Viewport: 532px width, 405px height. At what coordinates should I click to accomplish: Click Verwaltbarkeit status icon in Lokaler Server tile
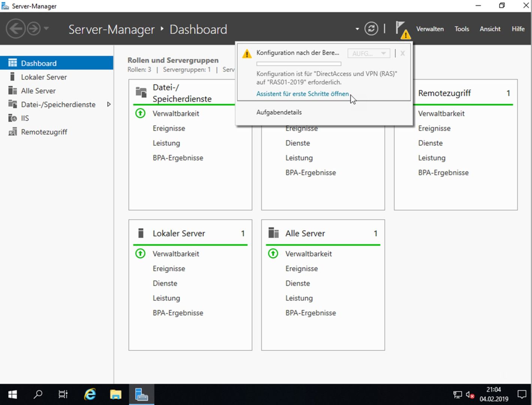tap(140, 253)
